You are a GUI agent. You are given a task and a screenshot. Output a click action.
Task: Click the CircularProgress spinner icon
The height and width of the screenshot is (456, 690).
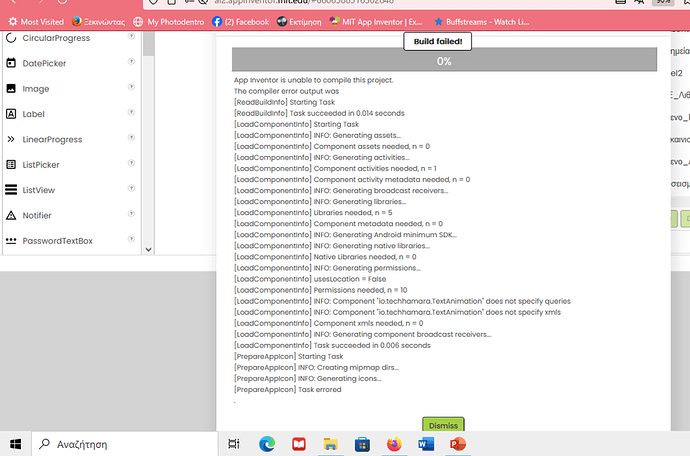(11, 38)
